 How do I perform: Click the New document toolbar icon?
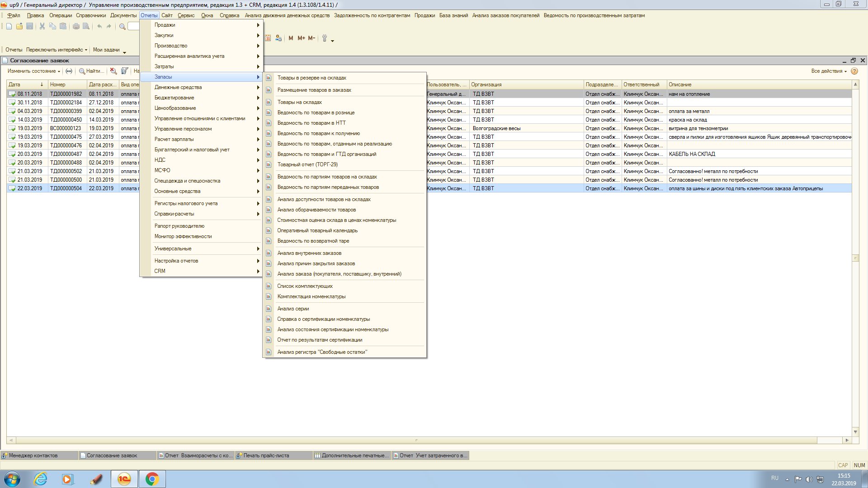pyautogui.click(x=9, y=26)
